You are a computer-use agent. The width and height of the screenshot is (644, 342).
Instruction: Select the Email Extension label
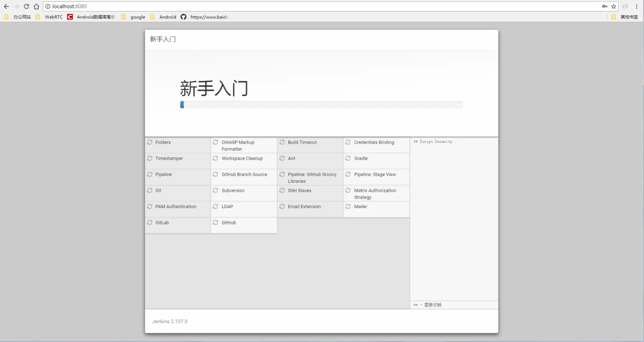point(304,207)
